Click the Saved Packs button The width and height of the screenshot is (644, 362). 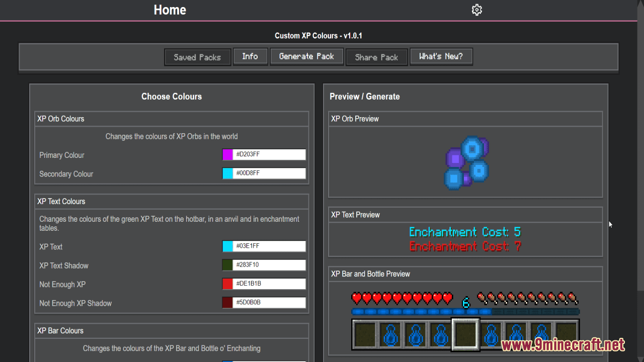pos(197,57)
